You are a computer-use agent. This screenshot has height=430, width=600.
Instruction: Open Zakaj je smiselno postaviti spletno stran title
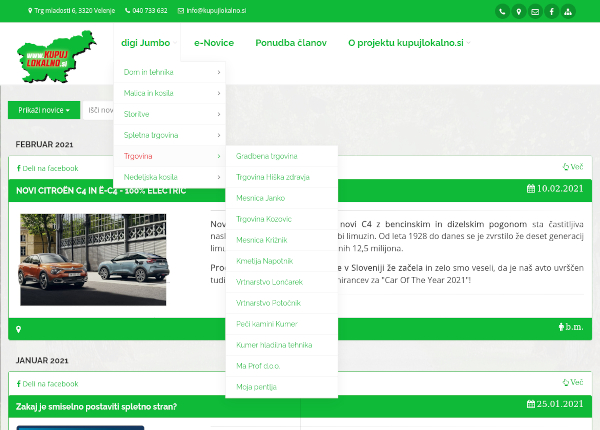(96, 407)
